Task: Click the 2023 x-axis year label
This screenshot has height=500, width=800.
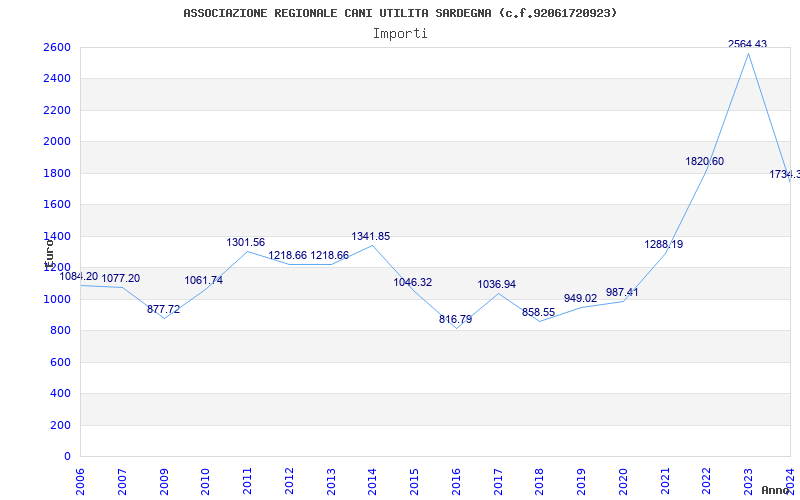Action: 748,482
